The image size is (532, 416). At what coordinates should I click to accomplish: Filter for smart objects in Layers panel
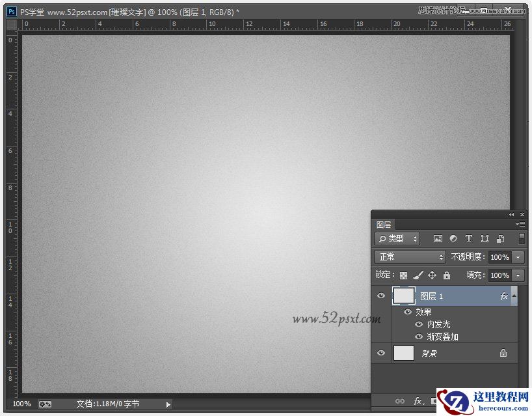500,238
